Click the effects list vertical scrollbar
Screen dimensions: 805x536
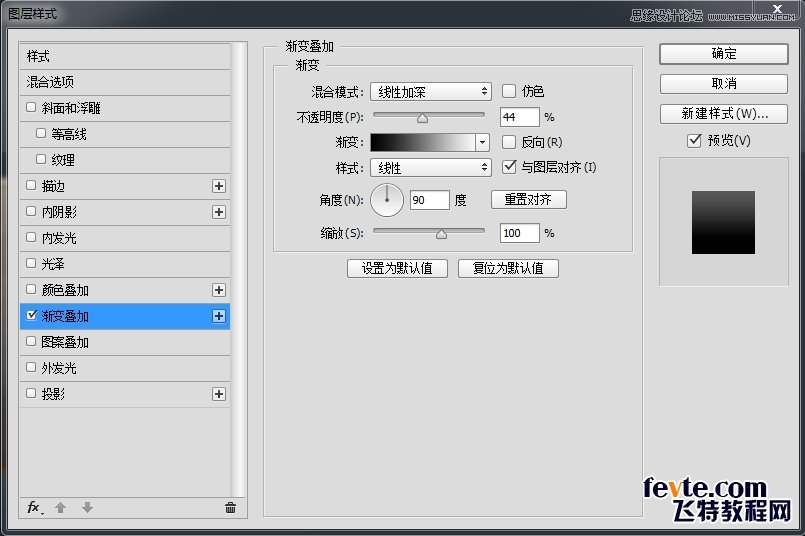238,270
